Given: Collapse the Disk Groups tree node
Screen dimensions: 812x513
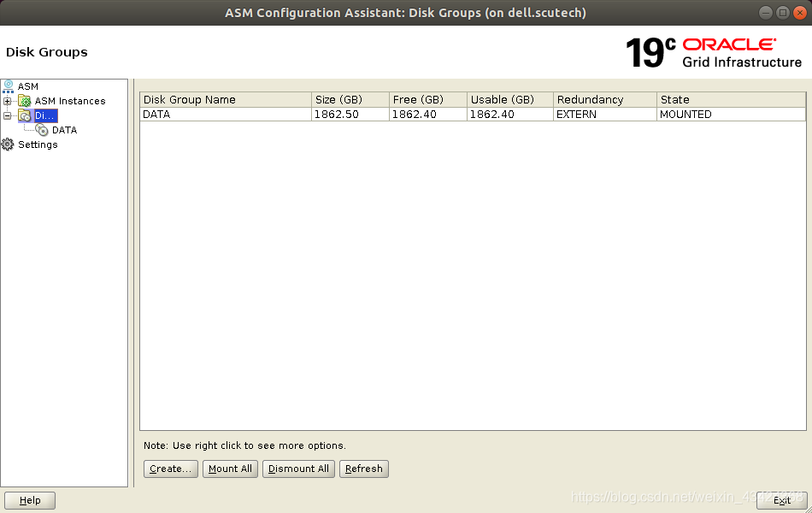Looking at the screenshot, I should pyautogui.click(x=7, y=115).
